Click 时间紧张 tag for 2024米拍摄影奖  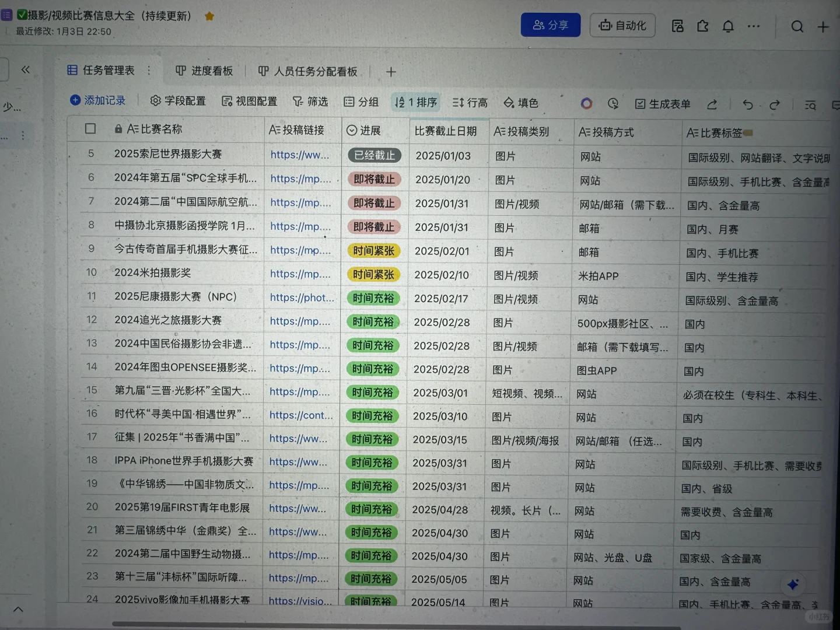[x=373, y=274]
